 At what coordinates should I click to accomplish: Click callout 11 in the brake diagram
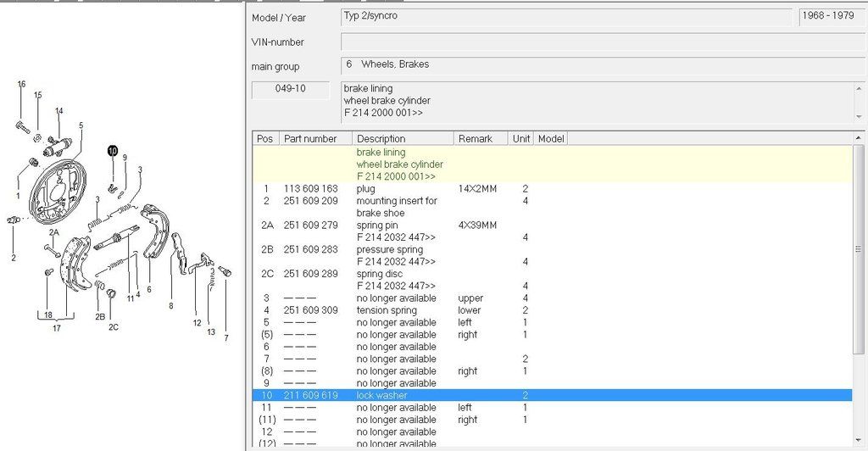click(130, 298)
